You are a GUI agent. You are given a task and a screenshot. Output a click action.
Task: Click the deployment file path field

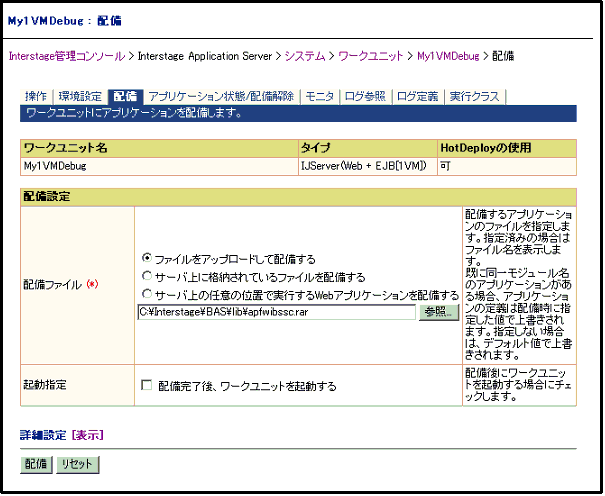[x=276, y=312]
